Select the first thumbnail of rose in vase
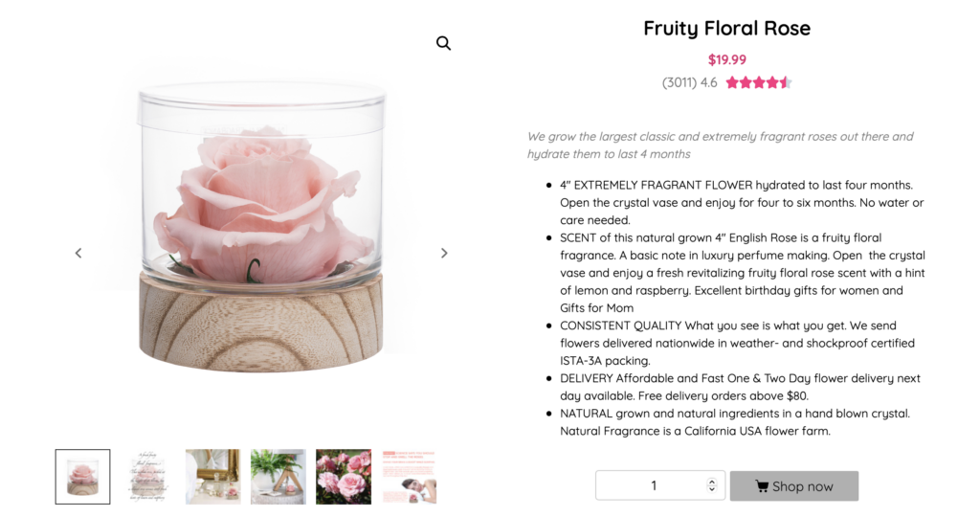Viewport: 980px width, 517px height. (x=82, y=477)
